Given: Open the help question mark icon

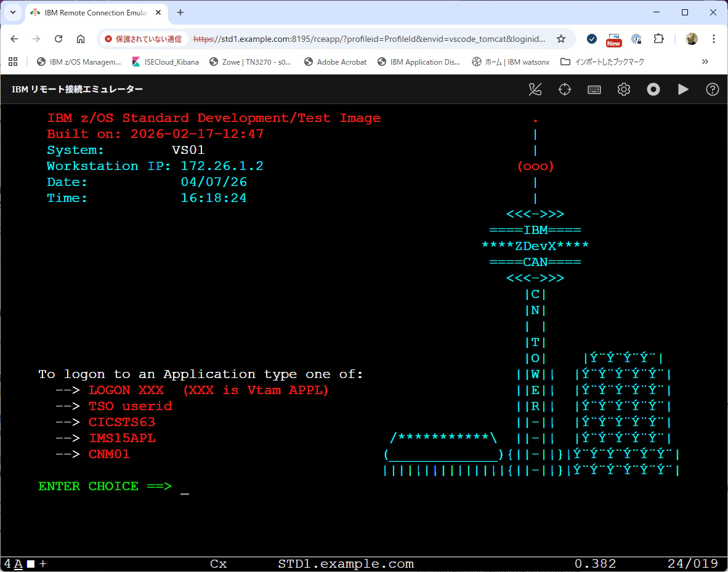Looking at the screenshot, I should click(x=712, y=89).
